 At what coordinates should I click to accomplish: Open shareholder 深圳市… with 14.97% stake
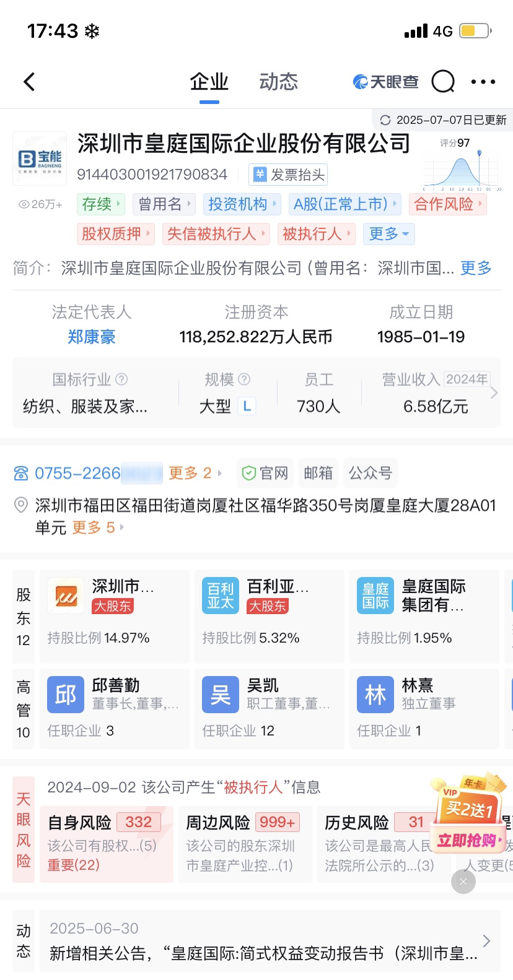point(115,616)
